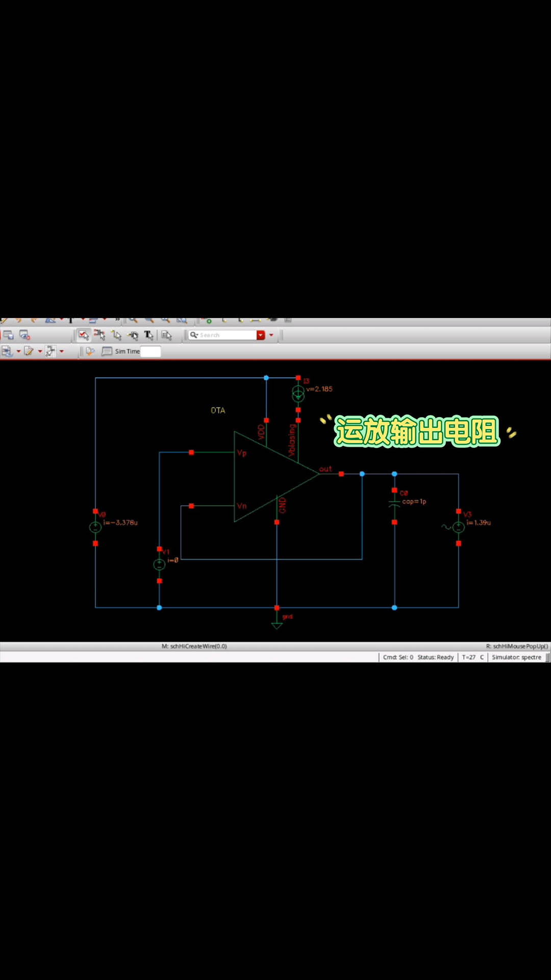This screenshot has width=551, height=980.
Task: Click the notepad-with-pencil edit icon
Action: 29,351
